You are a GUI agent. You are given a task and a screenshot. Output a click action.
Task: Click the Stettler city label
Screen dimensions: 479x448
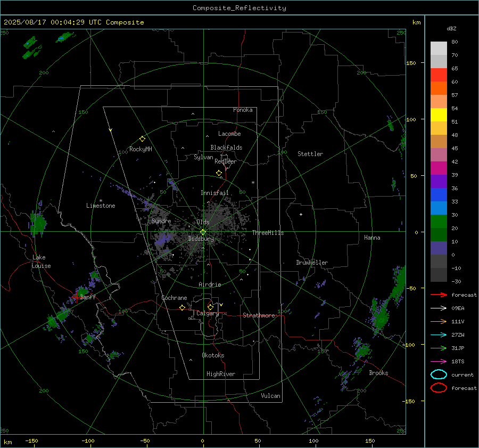[x=310, y=154]
